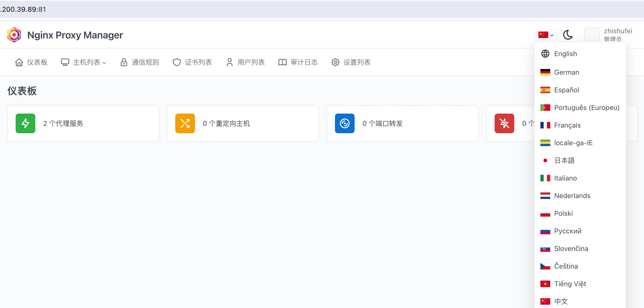Click the globe icon next to English
This screenshot has height=308, width=644.
pos(545,54)
